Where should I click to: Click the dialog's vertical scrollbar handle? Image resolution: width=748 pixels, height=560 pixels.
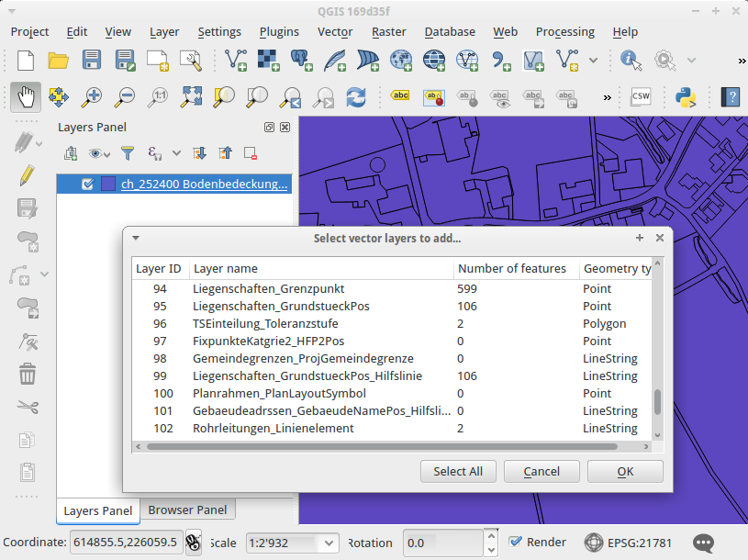pyautogui.click(x=657, y=402)
